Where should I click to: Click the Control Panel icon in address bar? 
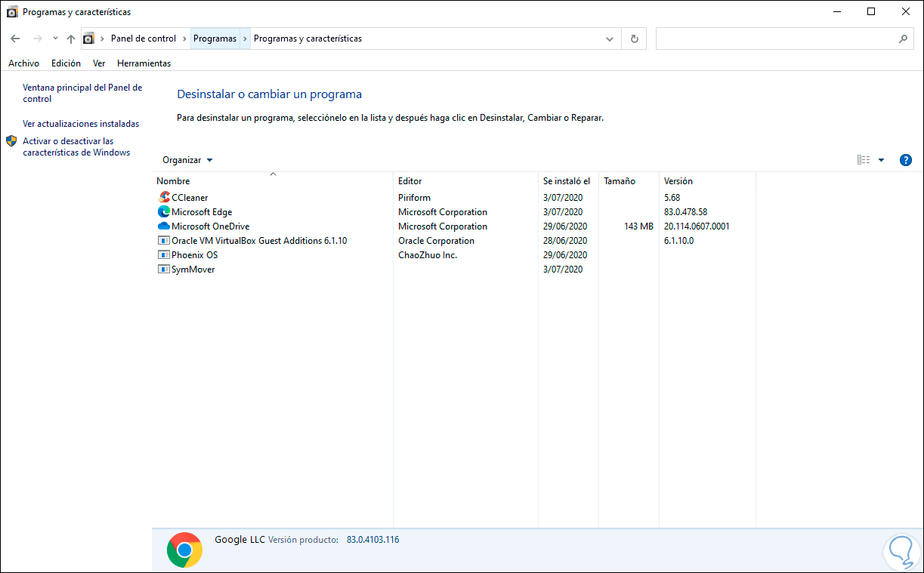[x=89, y=39]
